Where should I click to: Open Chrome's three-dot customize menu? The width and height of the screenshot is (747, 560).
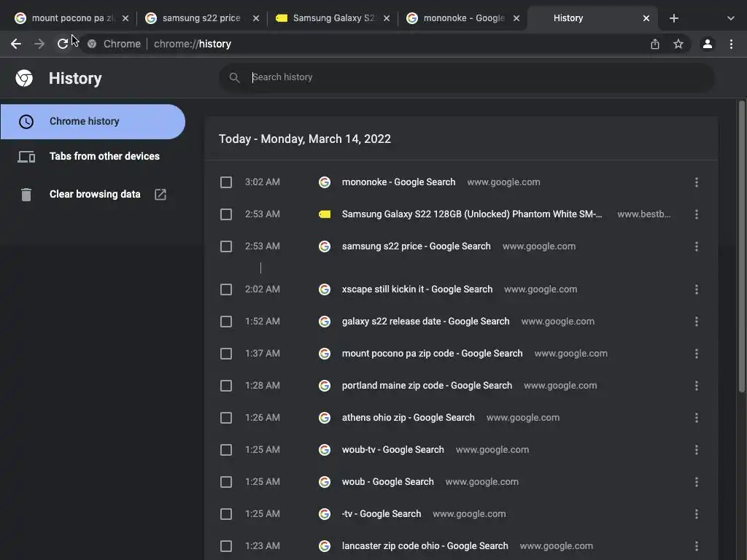coord(731,44)
